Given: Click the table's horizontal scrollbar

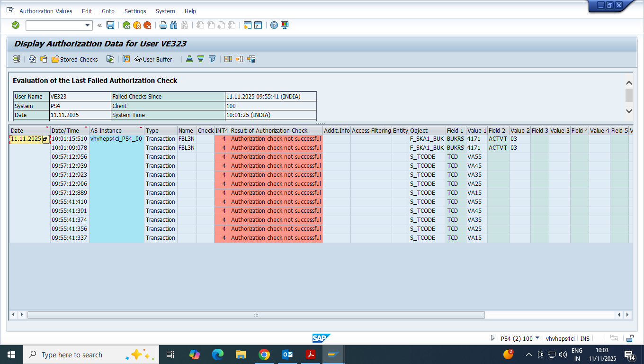Looking at the screenshot, I should point(256,315).
